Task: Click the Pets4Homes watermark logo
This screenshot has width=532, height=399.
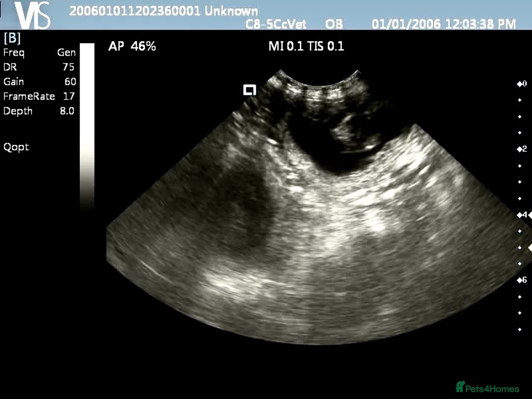Action: (487, 387)
